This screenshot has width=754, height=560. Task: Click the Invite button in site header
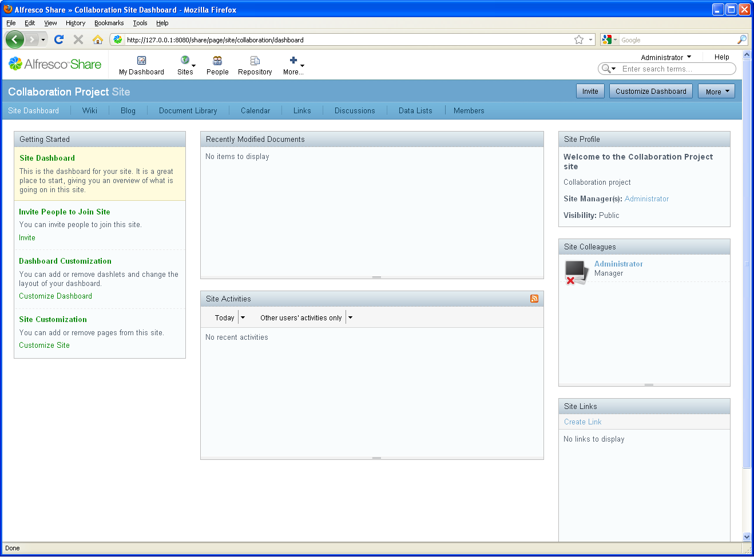590,92
